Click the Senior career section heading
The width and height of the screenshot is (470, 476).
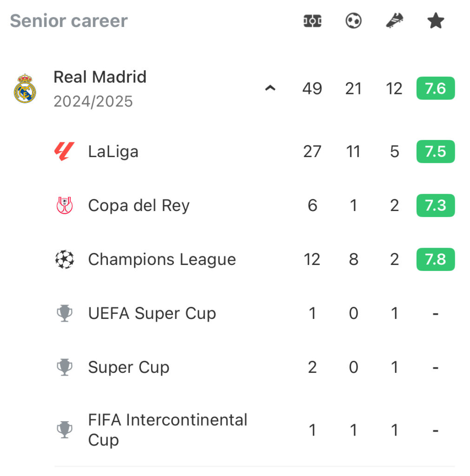69,21
